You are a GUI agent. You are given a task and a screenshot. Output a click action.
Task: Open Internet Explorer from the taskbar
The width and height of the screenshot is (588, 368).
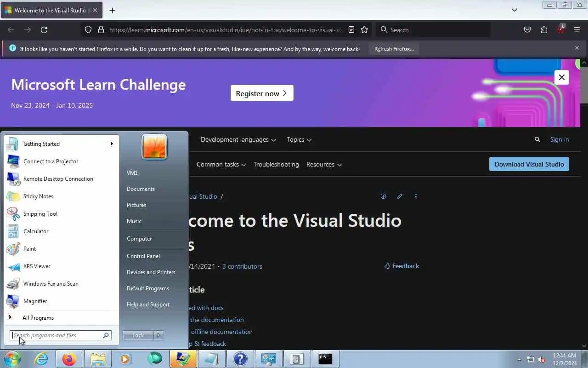pyautogui.click(x=41, y=359)
